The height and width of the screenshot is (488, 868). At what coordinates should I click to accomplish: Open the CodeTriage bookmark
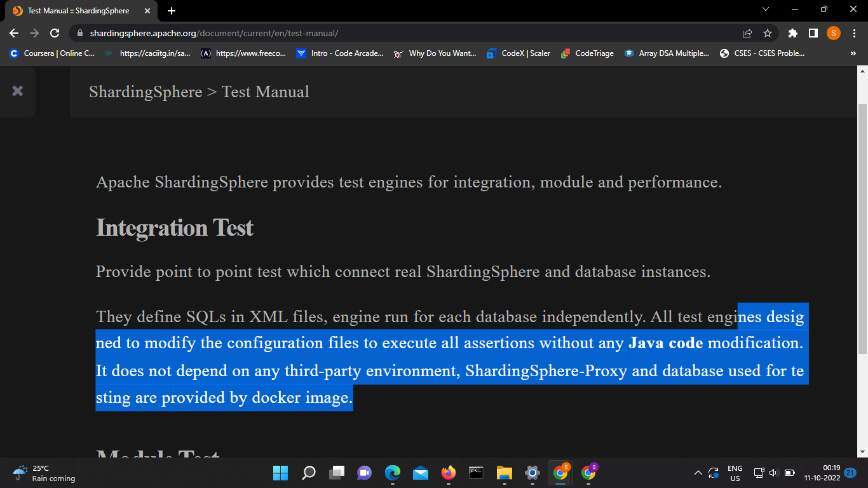[x=588, y=53]
